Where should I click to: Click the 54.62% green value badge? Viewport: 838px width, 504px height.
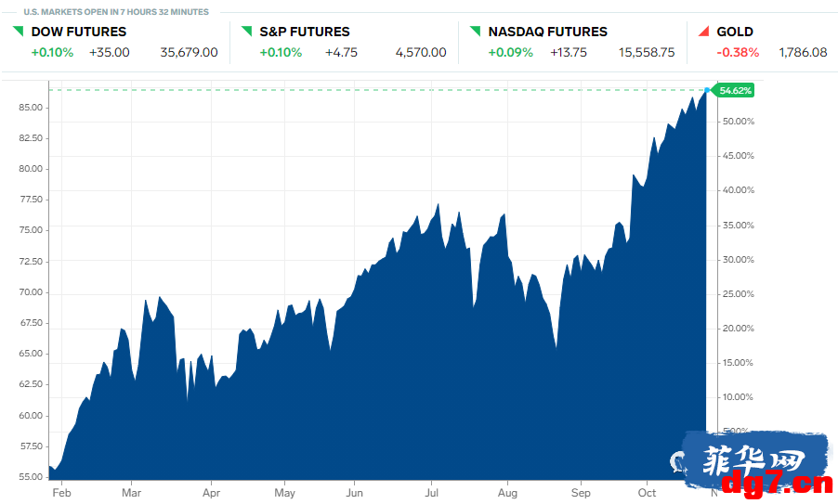click(x=733, y=90)
